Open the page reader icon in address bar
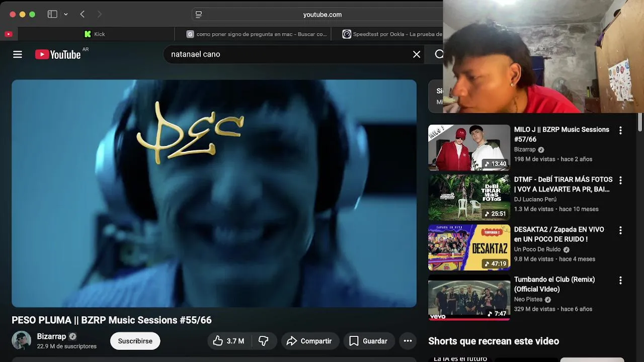Viewport: 644px width, 362px height. tap(199, 15)
